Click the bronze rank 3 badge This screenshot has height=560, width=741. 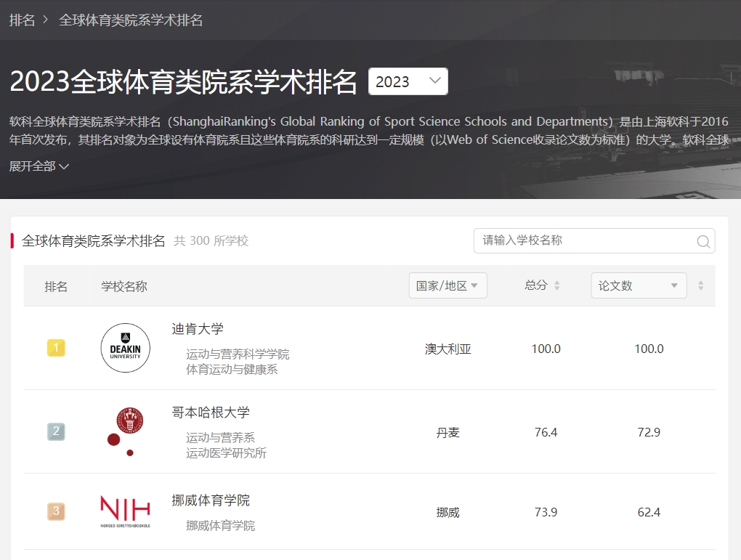(x=56, y=512)
